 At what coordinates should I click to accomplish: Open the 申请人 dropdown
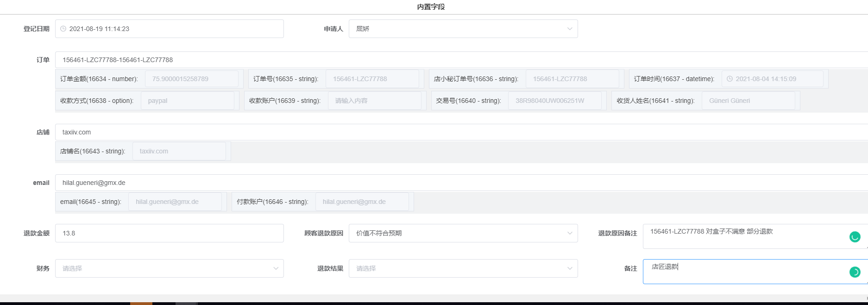[463, 29]
